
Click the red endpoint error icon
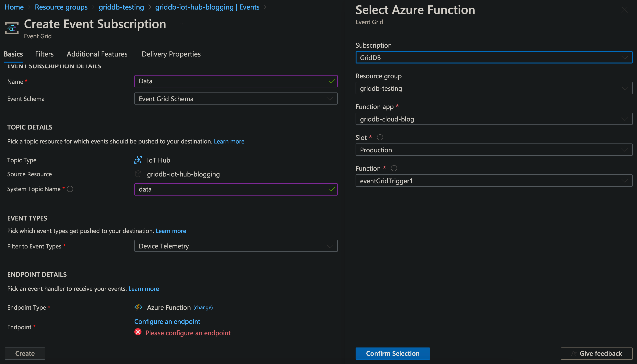pyautogui.click(x=138, y=332)
